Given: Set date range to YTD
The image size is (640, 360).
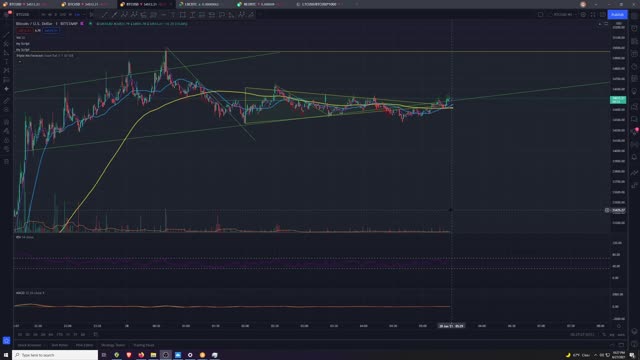Looking at the screenshot, I should coord(60,335).
